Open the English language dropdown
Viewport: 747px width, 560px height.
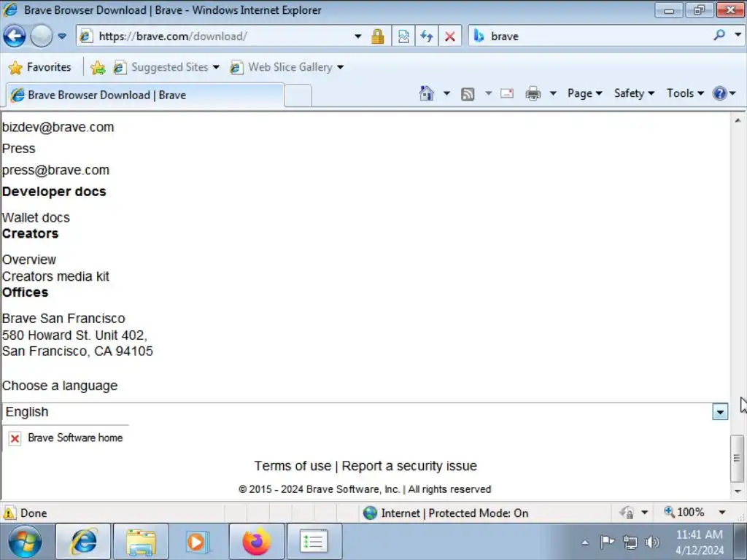coord(365,412)
